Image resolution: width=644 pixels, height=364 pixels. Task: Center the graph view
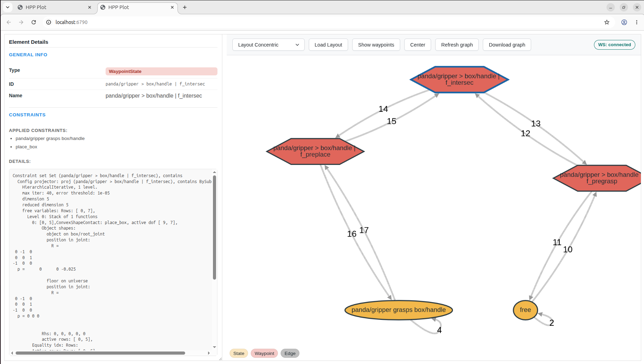(x=418, y=45)
